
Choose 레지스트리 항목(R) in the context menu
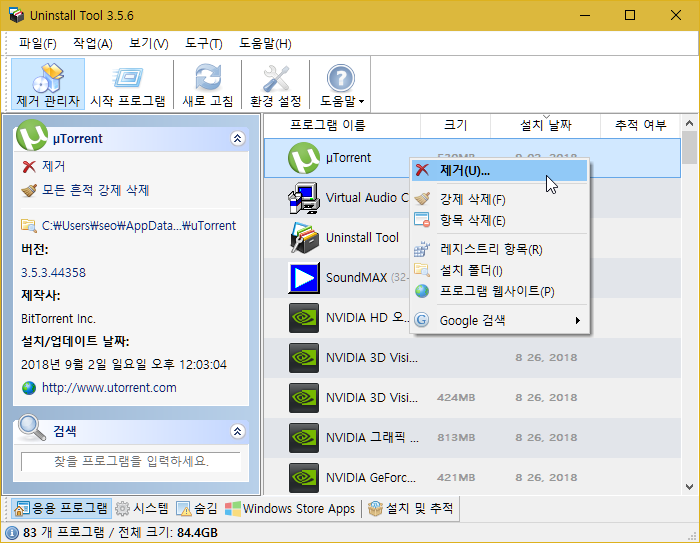click(500, 249)
